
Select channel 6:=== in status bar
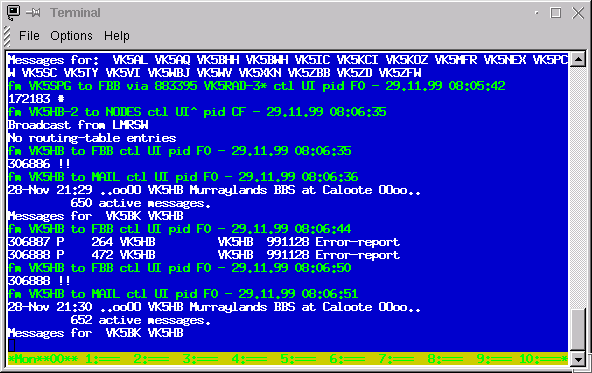(347, 359)
